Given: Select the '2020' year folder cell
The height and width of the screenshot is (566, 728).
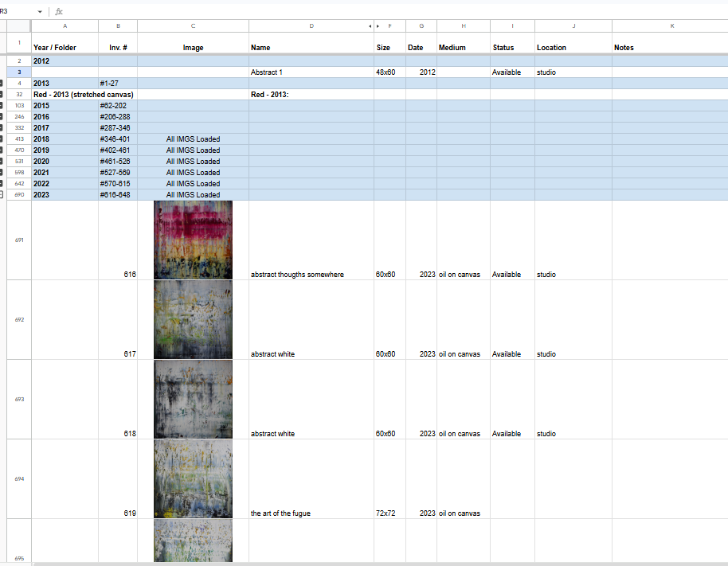Looking at the screenshot, I should 65,161.
